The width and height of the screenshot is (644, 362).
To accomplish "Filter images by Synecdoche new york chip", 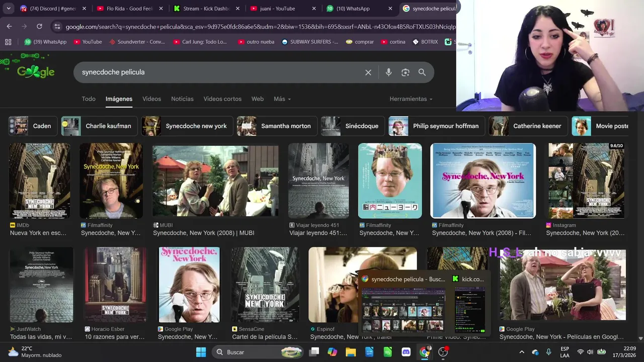I will coord(187,126).
